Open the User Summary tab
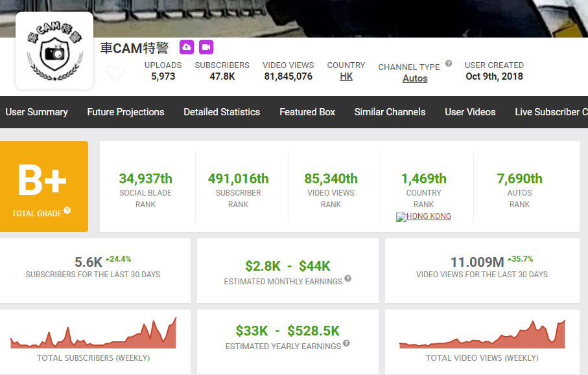The width and height of the screenshot is (588, 375). 37,112
